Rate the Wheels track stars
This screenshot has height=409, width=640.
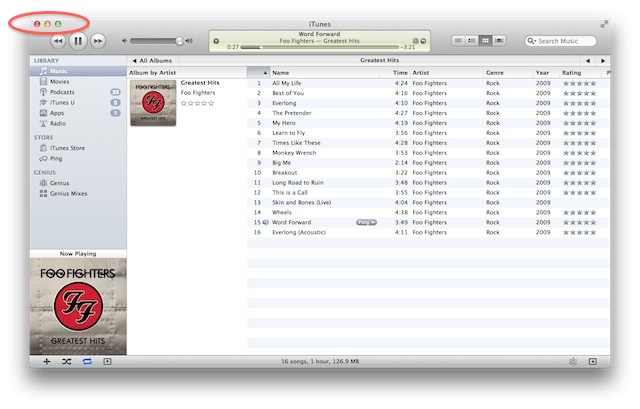coord(579,213)
